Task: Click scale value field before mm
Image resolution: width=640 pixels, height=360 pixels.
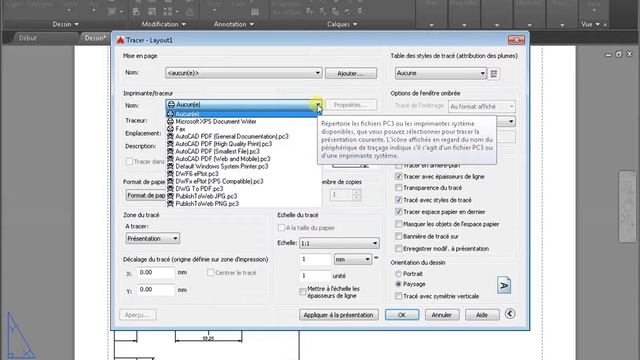Action: tap(315, 259)
